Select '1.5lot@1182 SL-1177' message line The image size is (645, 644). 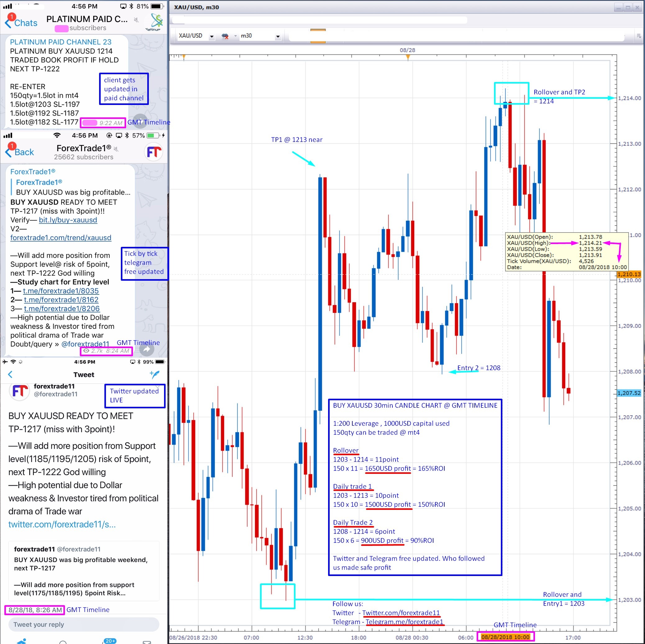coord(44,122)
